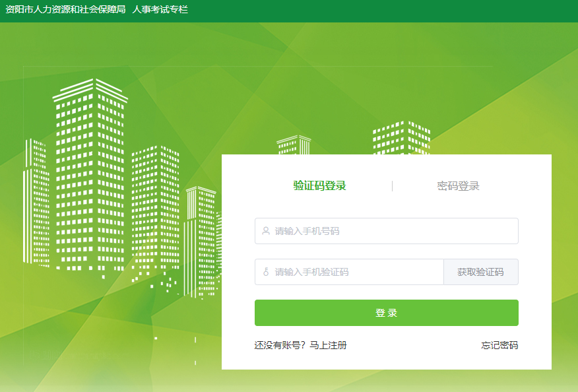578x392 pixels.
Task: Click the small building beside login panel's left edge
Action: pyautogui.click(x=200, y=238)
